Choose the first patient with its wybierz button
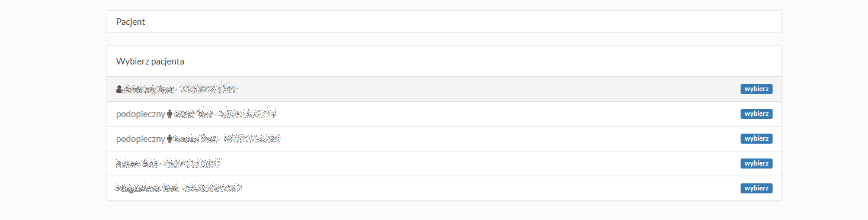 tap(756, 89)
